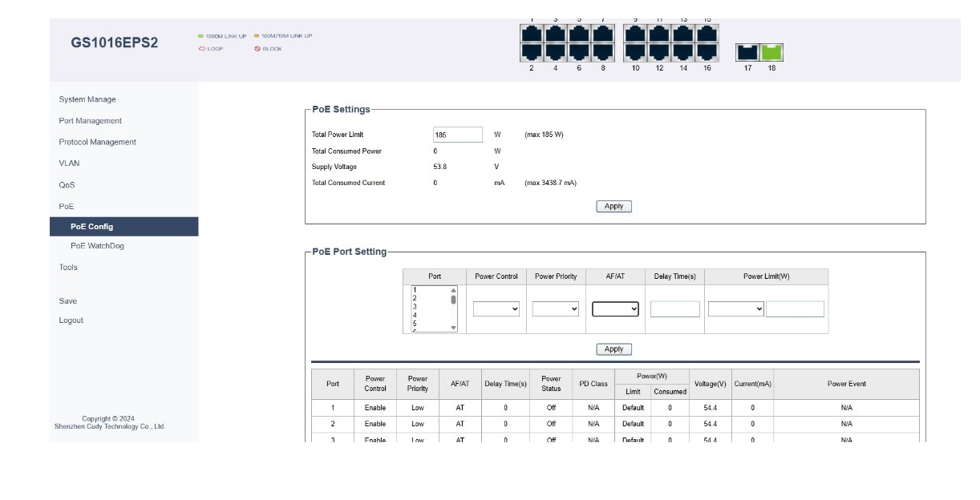Open the System Manage menu
980x500 pixels.
(87, 99)
